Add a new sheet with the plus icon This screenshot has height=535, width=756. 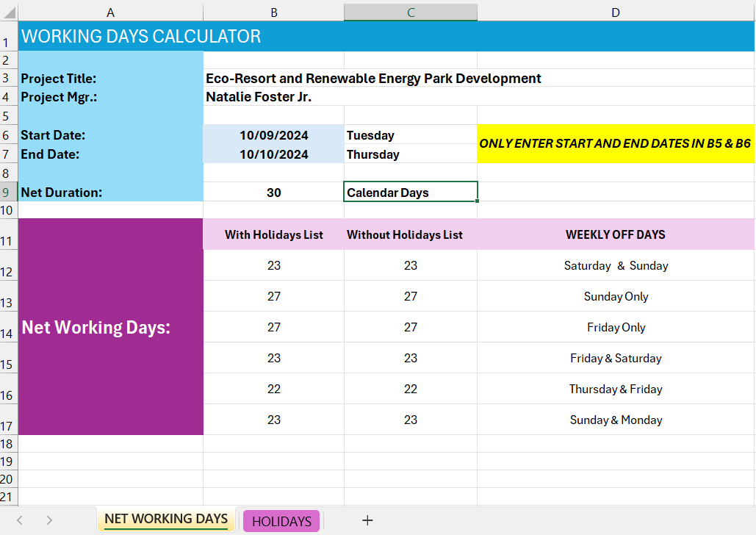tap(367, 520)
